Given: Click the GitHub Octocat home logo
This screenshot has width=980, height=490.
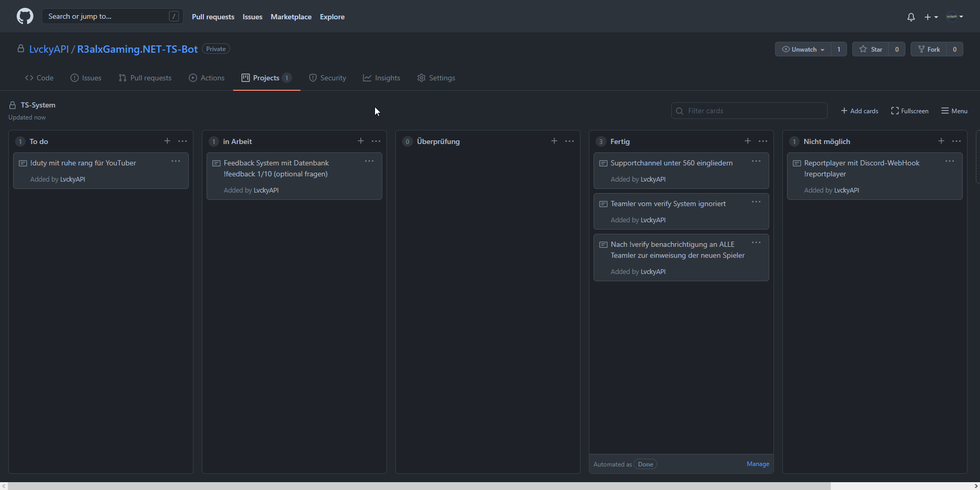Looking at the screenshot, I should [25, 16].
